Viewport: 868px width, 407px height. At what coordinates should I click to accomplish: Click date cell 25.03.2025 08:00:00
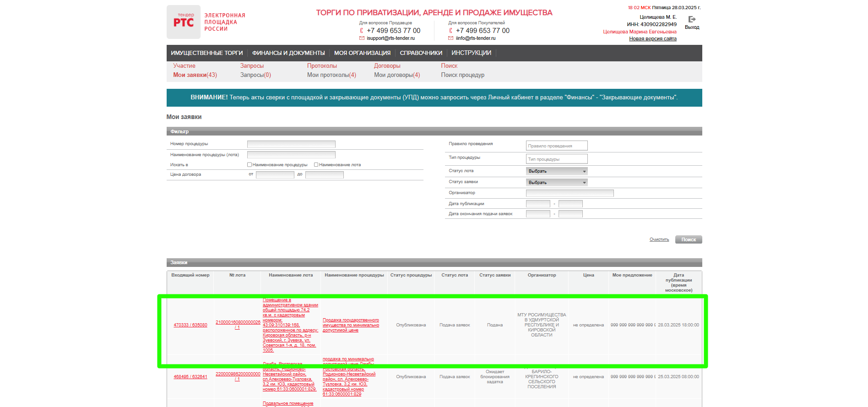click(x=678, y=377)
